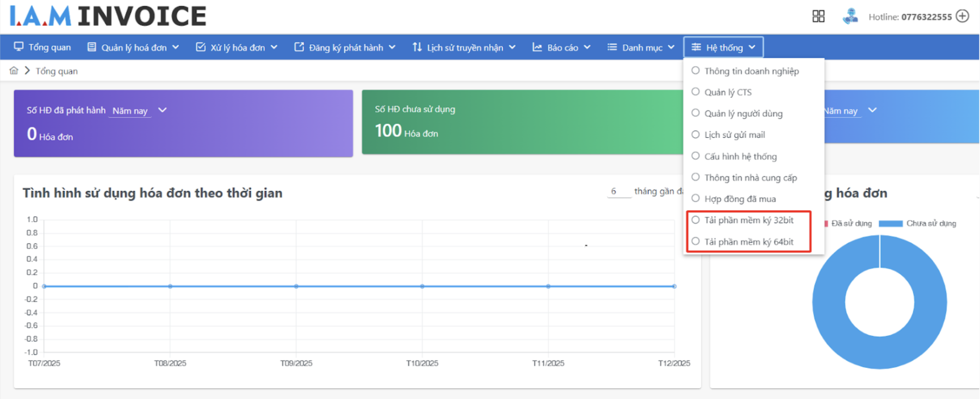
Task: Open Tổng quan from the navigation bar
Action: click(43, 47)
